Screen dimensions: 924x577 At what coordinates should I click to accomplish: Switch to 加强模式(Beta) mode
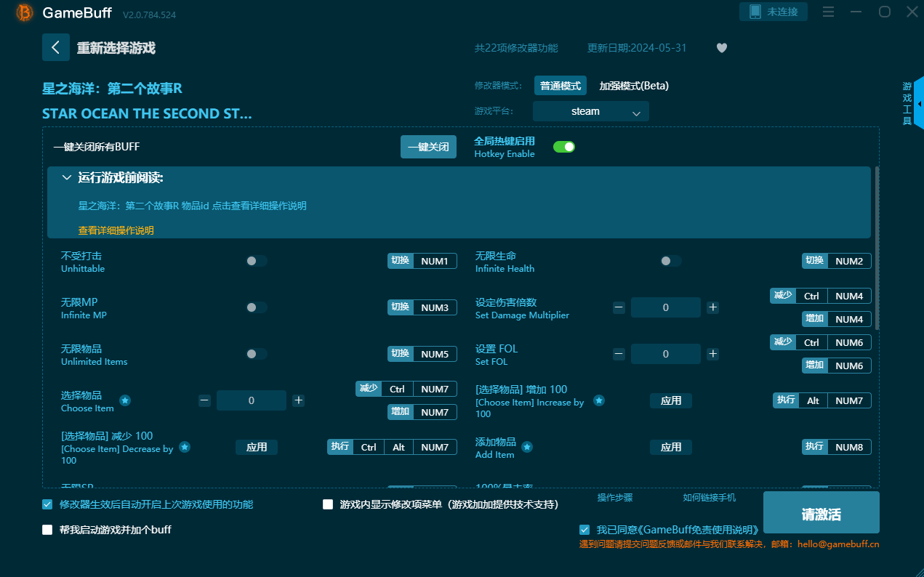pos(633,86)
